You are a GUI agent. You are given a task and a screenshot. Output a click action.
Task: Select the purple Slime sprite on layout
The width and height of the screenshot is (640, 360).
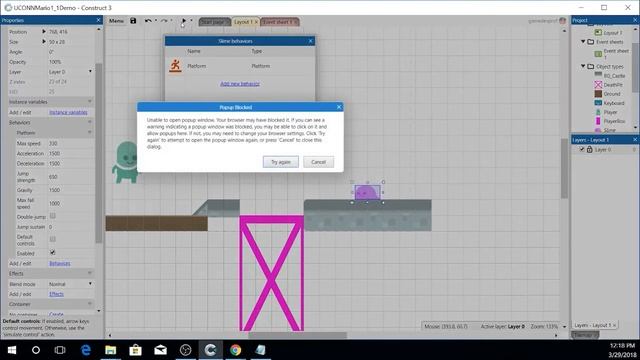click(x=367, y=192)
